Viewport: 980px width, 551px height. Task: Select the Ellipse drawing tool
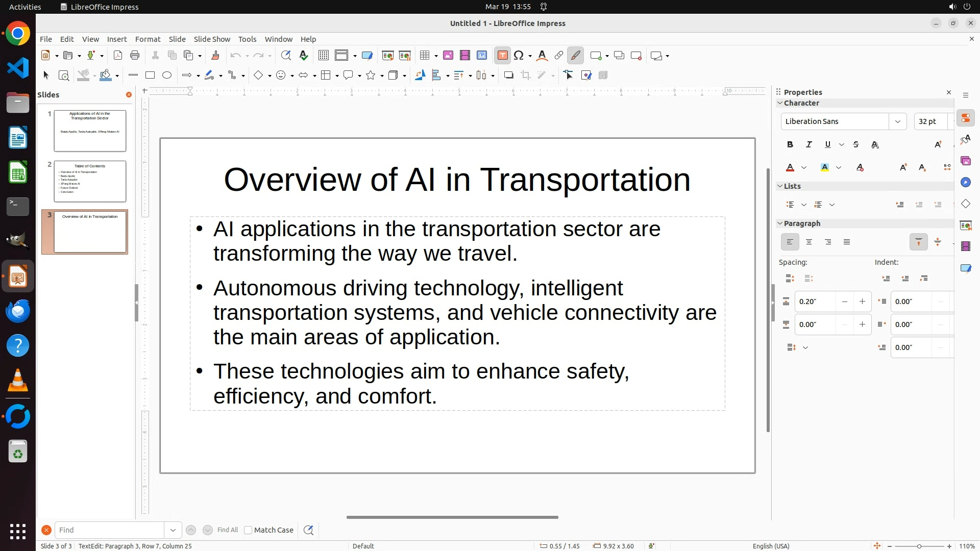click(167, 76)
